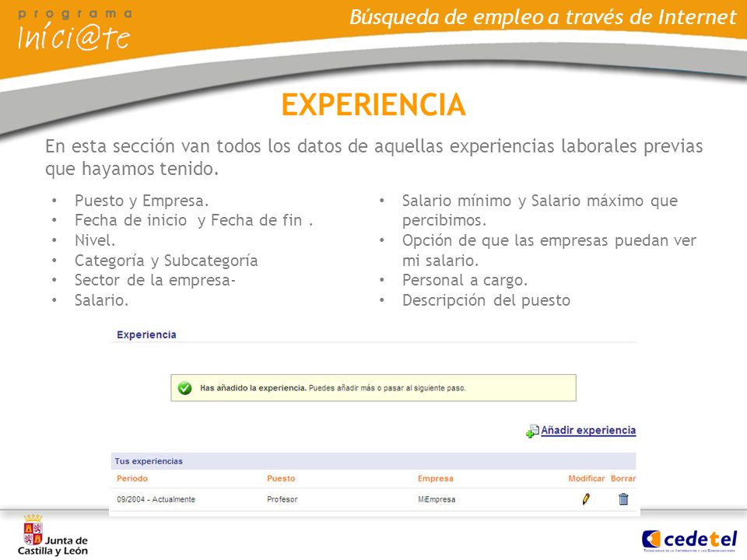This screenshot has width=747, height=560.
Task: Select the Modificar column header
Action: point(587,478)
